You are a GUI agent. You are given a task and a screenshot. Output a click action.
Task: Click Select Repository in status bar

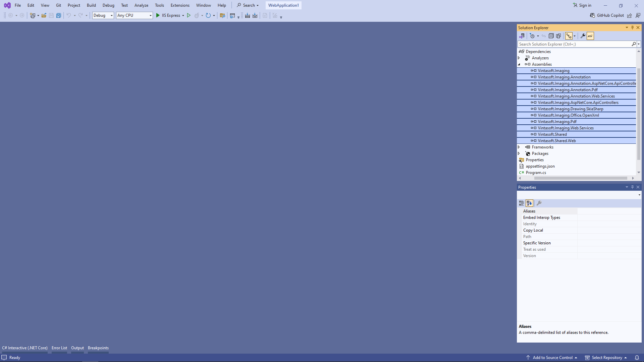606,358
